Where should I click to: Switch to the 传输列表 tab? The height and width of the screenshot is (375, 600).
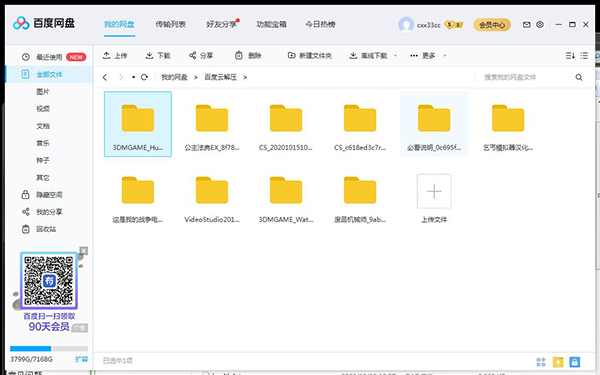tap(170, 24)
